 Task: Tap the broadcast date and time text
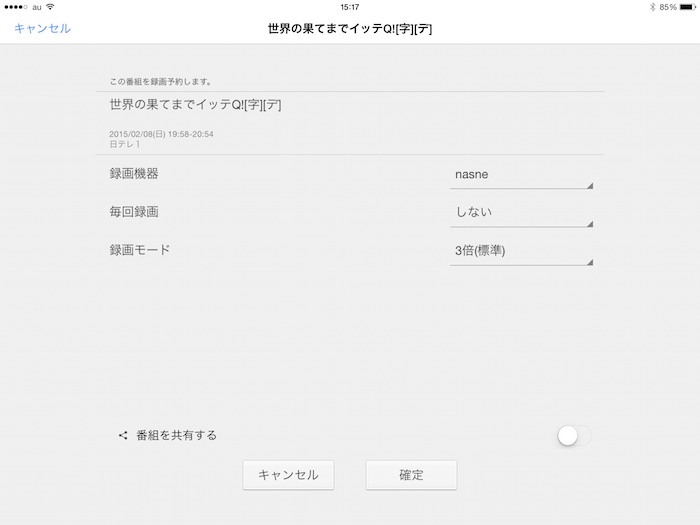161,134
